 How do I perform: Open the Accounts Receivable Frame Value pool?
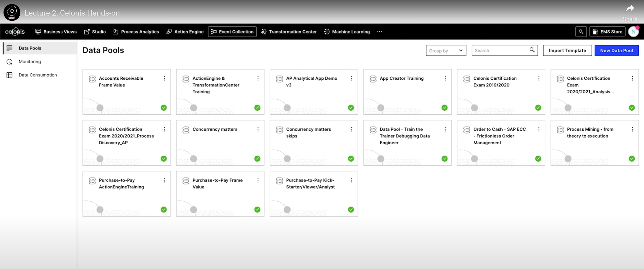click(x=127, y=92)
